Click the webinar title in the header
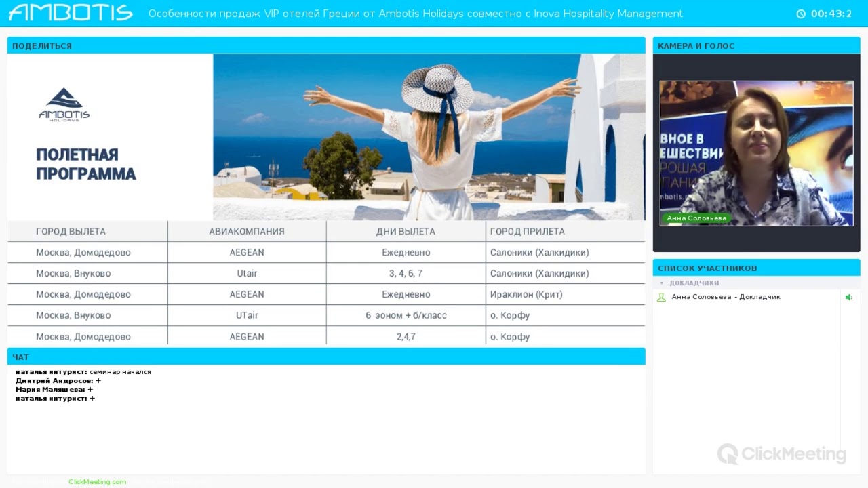 (x=415, y=14)
